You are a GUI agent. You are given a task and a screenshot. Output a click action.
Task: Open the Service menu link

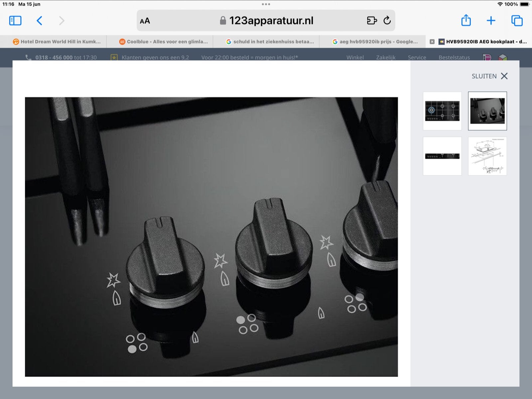point(417,58)
